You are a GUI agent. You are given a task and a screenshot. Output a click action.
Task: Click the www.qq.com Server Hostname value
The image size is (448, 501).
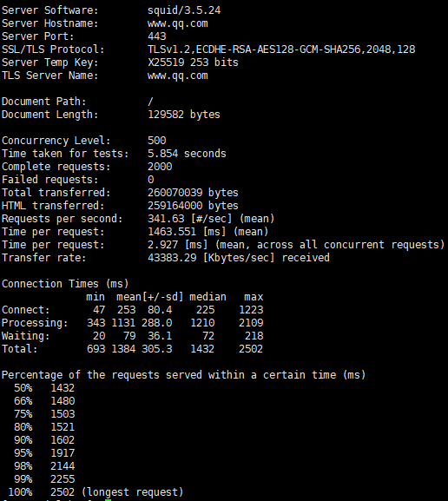(178, 23)
